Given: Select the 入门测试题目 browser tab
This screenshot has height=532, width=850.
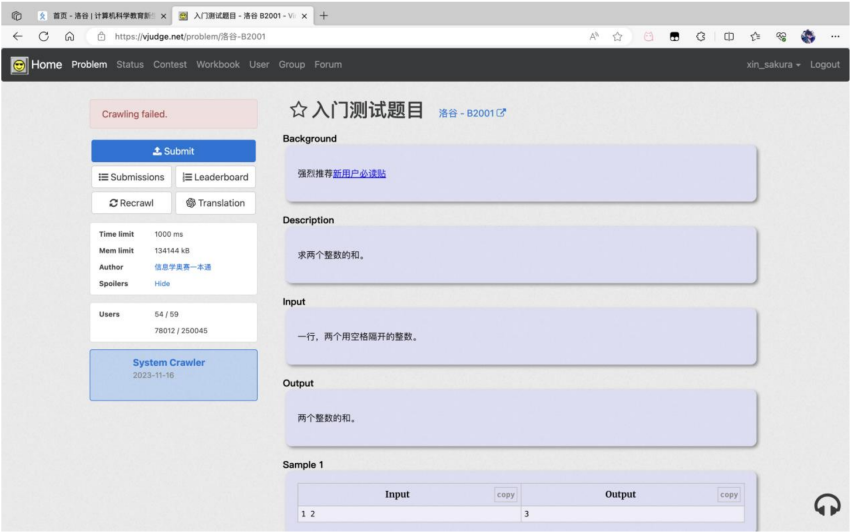Looking at the screenshot, I should [242, 16].
